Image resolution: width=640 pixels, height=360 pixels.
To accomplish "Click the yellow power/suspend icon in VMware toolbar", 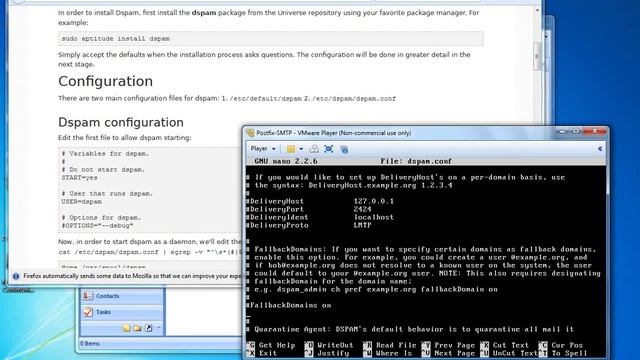I will pyautogui.click(x=291, y=149).
